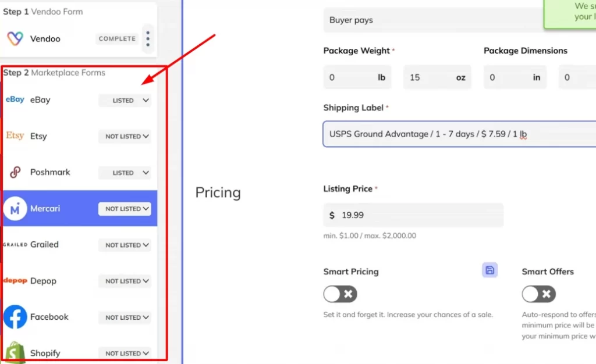The image size is (596, 364).
Task: Open Shopify NOT LISTED status dropdown
Action: tap(125, 354)
